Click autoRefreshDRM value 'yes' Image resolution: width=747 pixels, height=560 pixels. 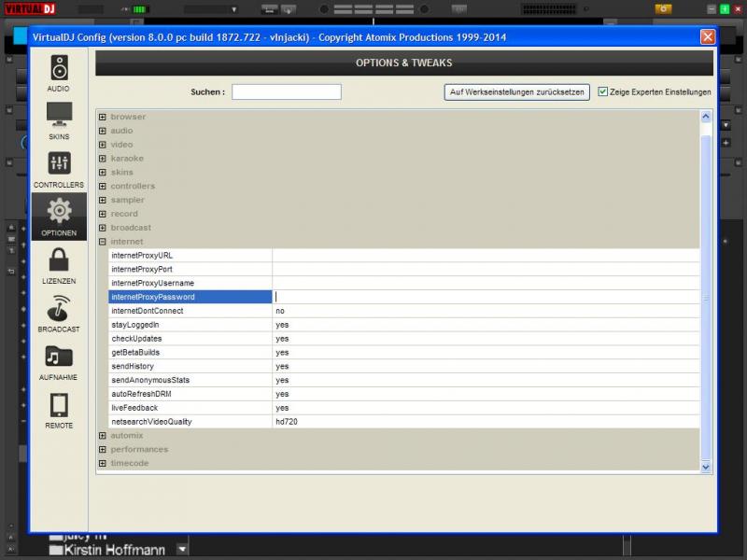click(x=282, y=394)
